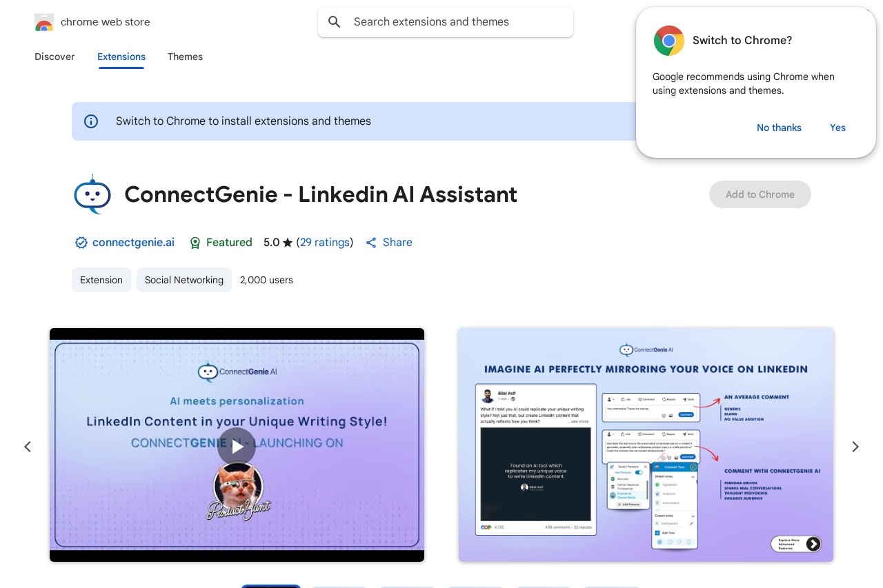Screen dimensions: 883x588
Task: Show the next screenshot with right arrow
Action: point(855,447)
